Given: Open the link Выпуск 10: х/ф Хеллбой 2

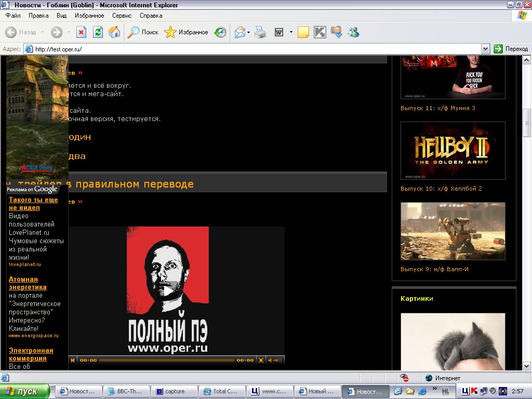Looking at the screenshot, I should pos(441,189).
